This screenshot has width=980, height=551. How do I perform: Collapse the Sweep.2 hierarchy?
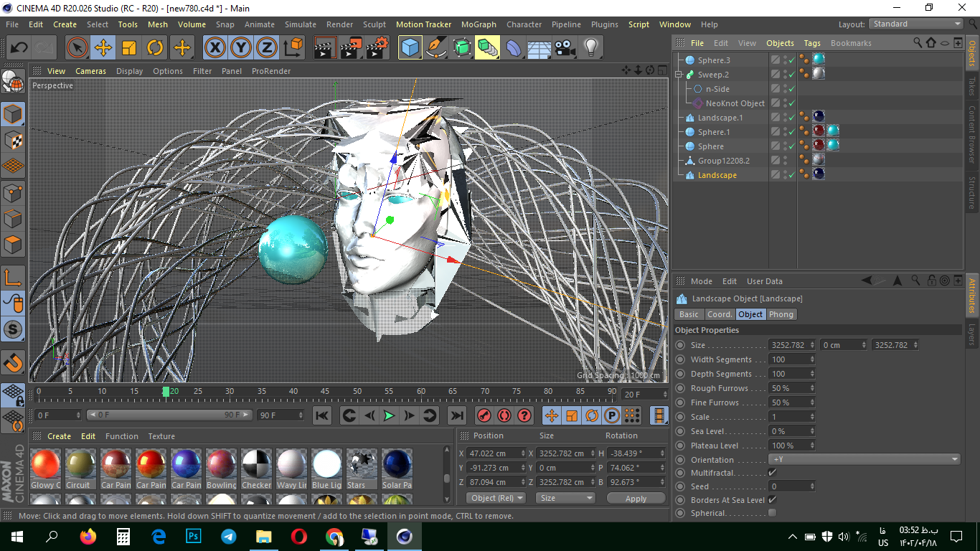(x=679, y=74)
